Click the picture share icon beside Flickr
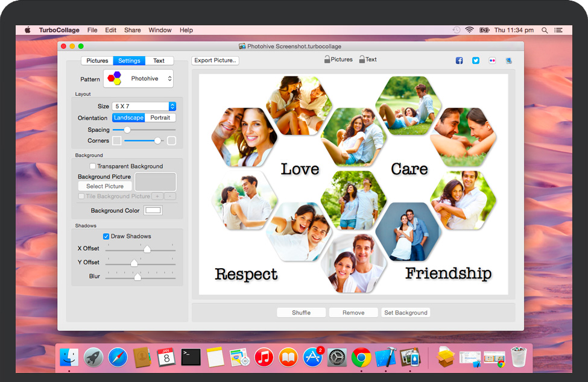588x382 pixels. [508, 61]
